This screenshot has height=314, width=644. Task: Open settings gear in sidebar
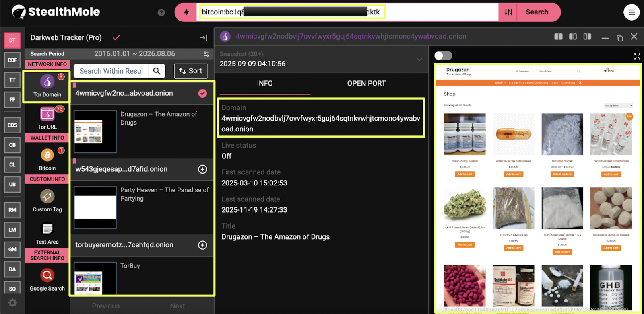(12, 302)
